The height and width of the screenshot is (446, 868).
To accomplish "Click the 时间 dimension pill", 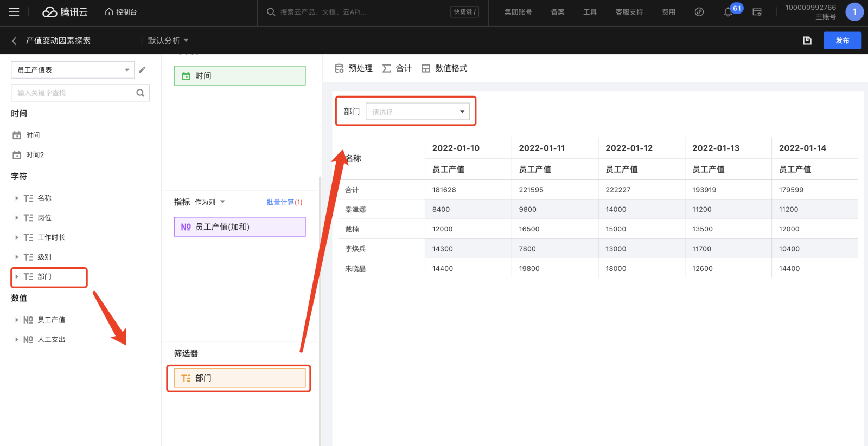I will coord(240,75).
